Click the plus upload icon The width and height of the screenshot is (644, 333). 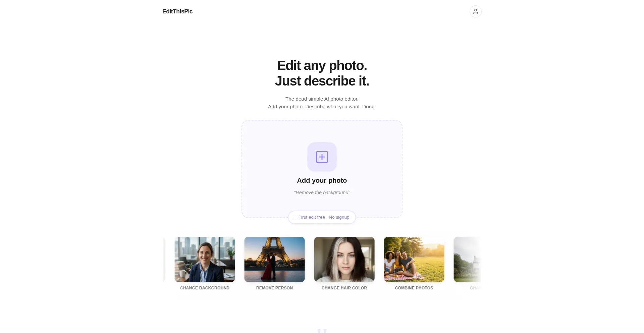(x=322, y=157)
